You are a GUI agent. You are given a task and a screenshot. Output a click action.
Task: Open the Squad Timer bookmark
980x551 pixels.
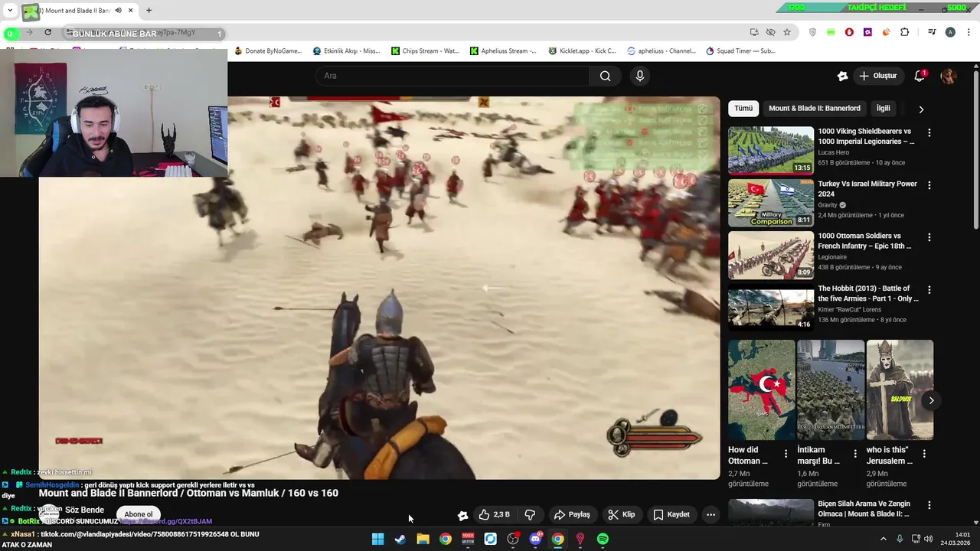[740, 51]
